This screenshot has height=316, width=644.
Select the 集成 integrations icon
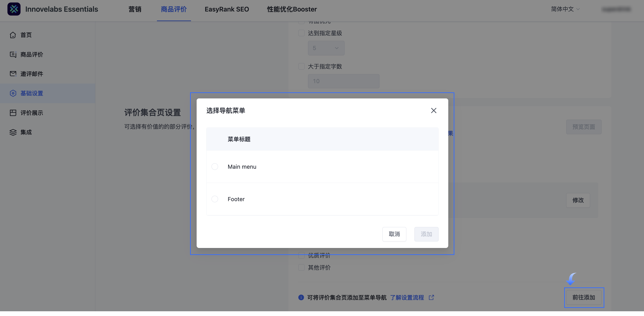point(13,132)
